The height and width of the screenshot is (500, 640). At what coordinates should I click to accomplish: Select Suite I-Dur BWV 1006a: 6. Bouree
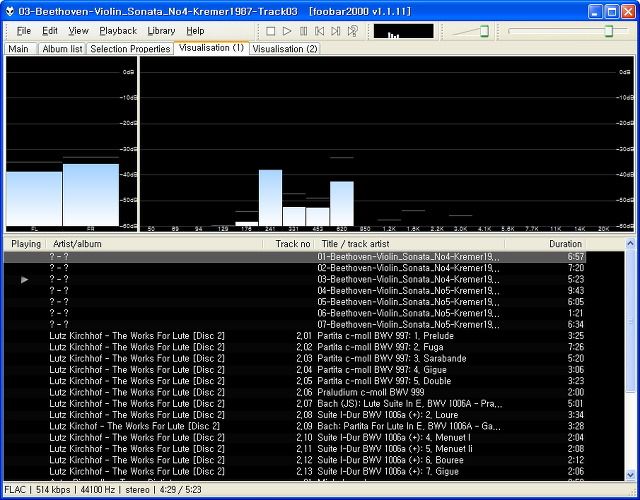click(x=295, y=460)
